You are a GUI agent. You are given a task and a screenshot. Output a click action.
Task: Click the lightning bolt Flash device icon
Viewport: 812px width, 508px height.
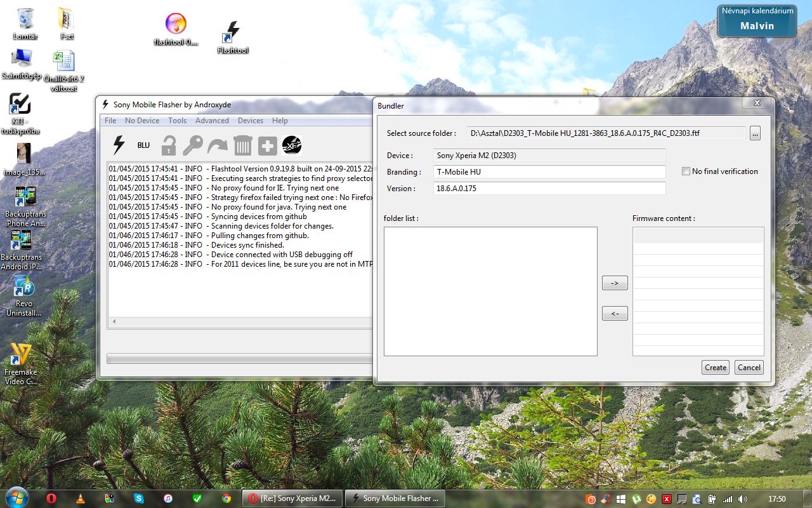pos(119,145)
